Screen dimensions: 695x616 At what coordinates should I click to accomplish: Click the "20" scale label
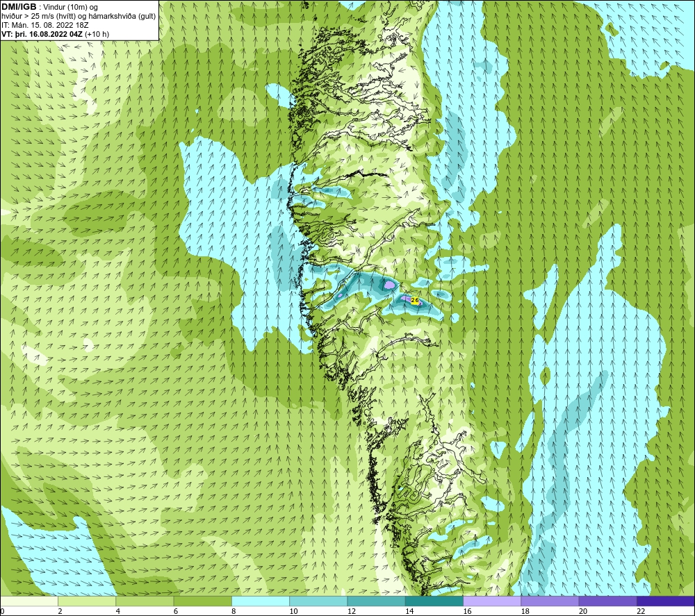(583, 611)
